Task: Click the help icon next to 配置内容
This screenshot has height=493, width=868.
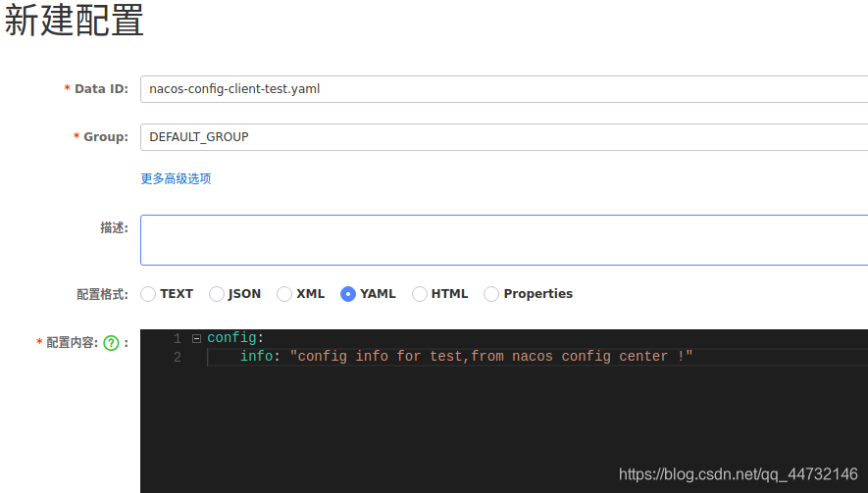Action: point(111,343)
